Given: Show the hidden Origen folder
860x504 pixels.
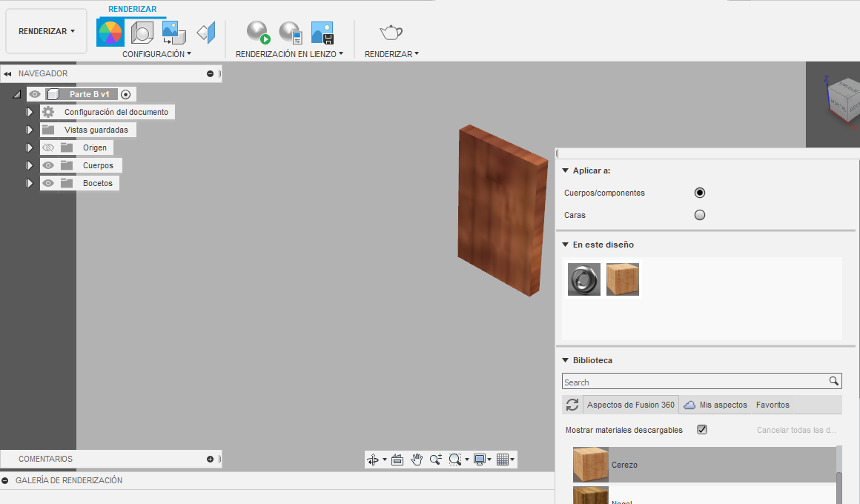Looking at the screenshot, I should pyautogui.click(x=48, y=147).
